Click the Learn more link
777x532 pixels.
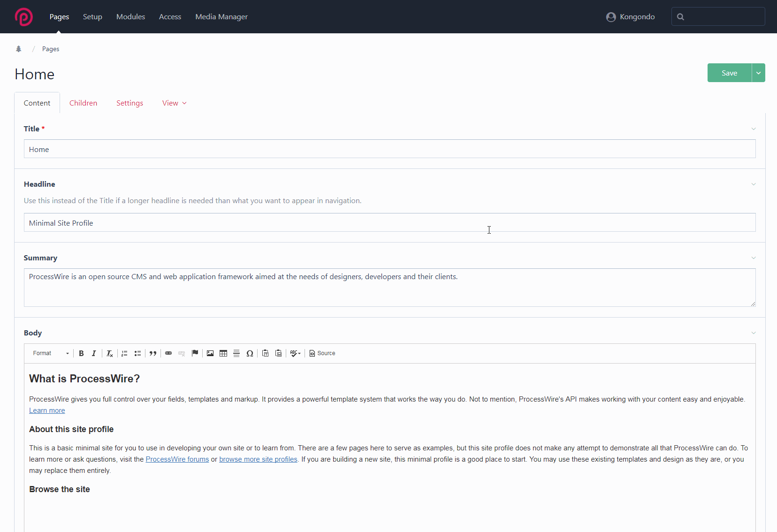pyautogui.click(x=46, y=410)
